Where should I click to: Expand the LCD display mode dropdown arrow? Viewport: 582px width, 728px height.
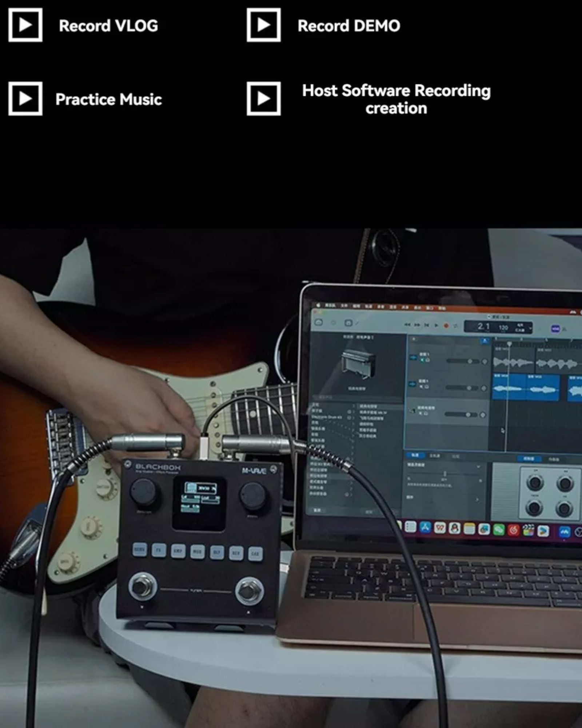click(x=530, y=328)
